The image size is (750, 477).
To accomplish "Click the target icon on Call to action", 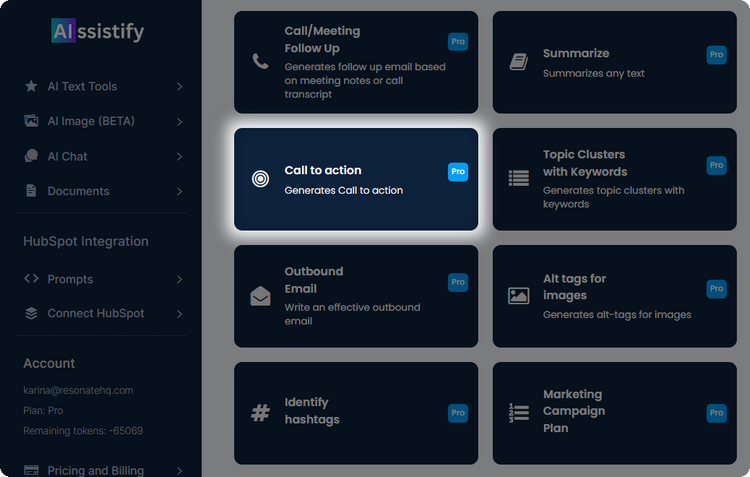I will click(x=260, y=179).
